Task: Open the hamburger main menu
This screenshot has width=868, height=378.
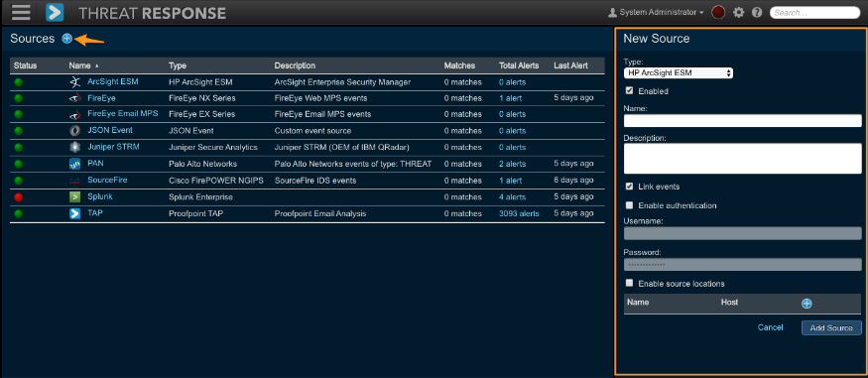Action: click(21, 12)
